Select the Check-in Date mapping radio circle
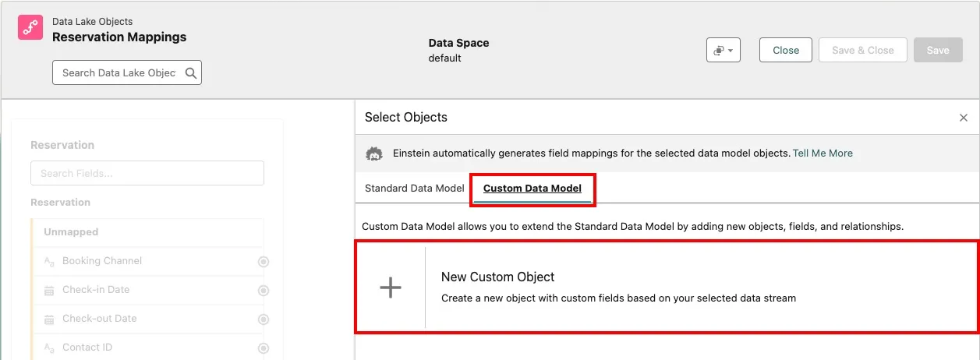980x360 pixels. [x=264, y=291]
